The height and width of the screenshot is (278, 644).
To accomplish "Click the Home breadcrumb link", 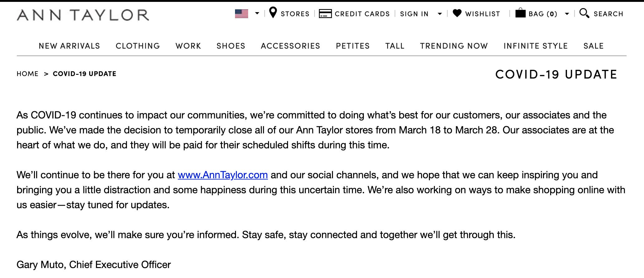I will 27,74.
